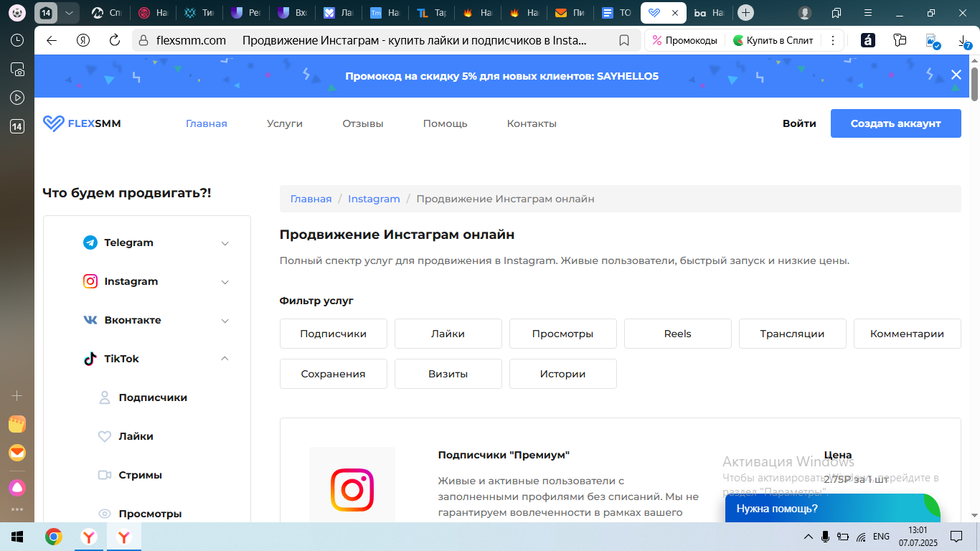This screenshot has height=551, width=980.
Task: Open the browser sidebar history clock icon
Action: [x=17, y=40]
